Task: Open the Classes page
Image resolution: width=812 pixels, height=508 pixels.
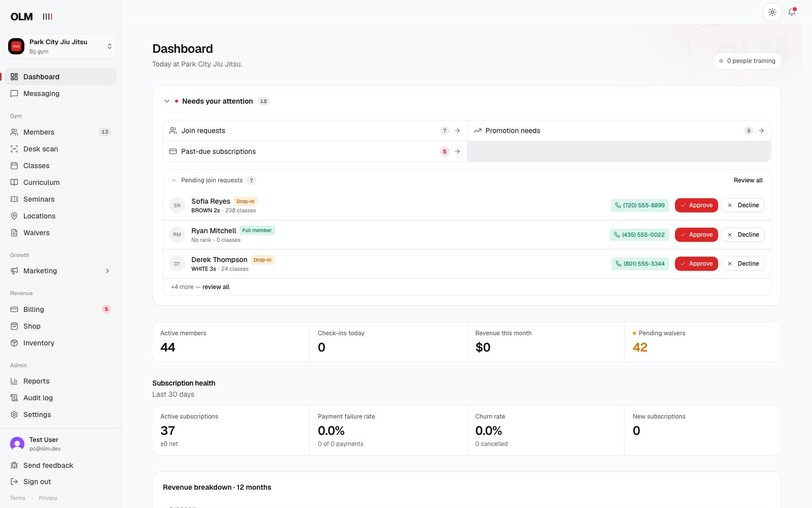Action: pyautogui.click(x=60, y=166)
